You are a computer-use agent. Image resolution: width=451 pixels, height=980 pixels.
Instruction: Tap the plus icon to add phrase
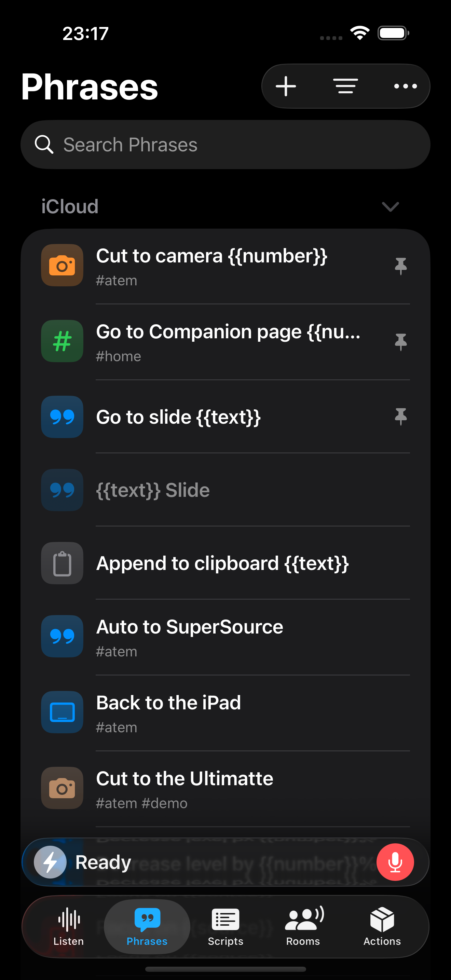286,86
